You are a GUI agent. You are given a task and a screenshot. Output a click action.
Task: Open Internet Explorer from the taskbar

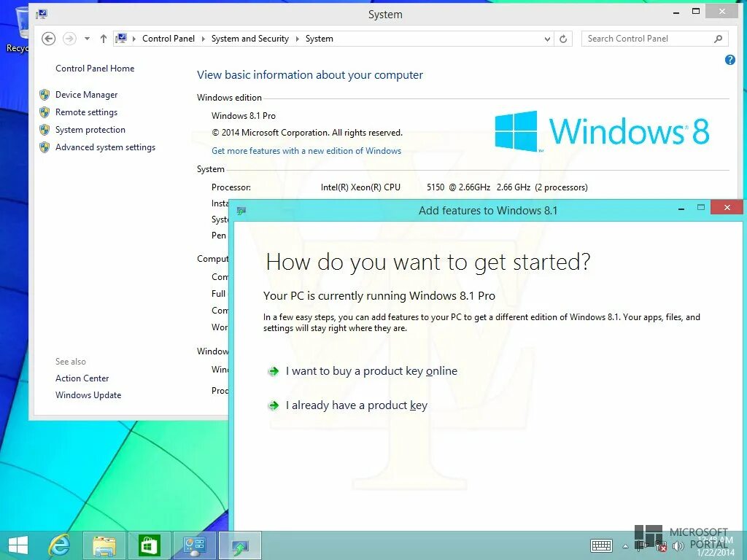(x=60, y=545)
